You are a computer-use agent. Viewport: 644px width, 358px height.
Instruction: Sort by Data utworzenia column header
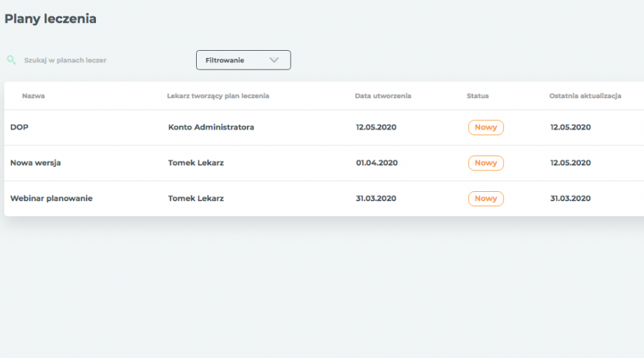(383, 96)
